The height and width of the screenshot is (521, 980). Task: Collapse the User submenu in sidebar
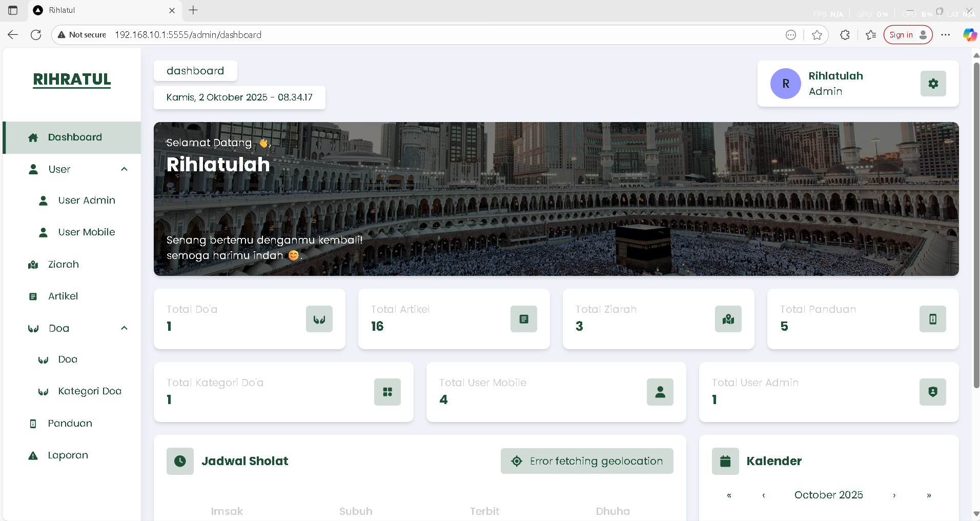click(x=124, y=169)
